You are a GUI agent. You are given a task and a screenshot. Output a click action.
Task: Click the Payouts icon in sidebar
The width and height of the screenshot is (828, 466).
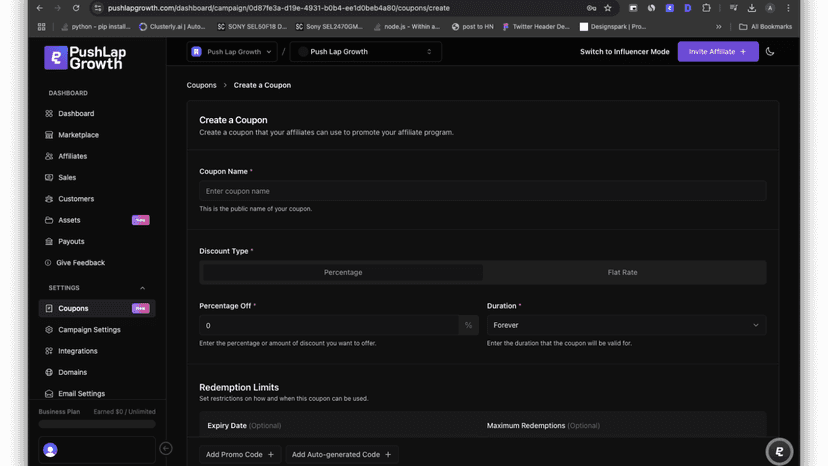(x=49, y=241)
